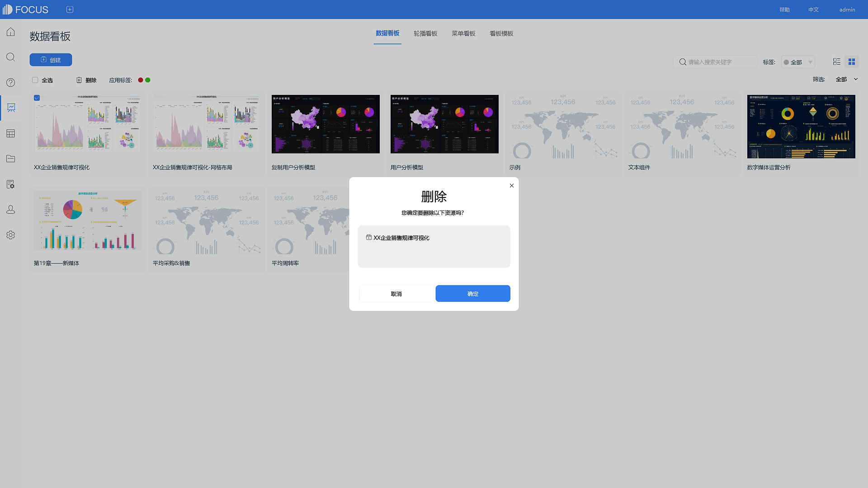The height and width of the screenshot is (488, 868).
Task: Toggle the 全选 select-all checkbox
Action: tap(35, 80)
